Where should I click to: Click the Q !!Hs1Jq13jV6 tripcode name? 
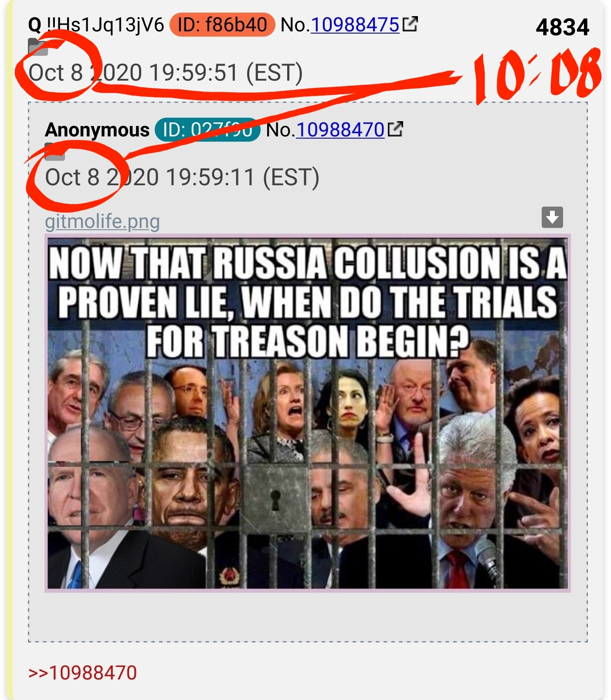[96, 25]
